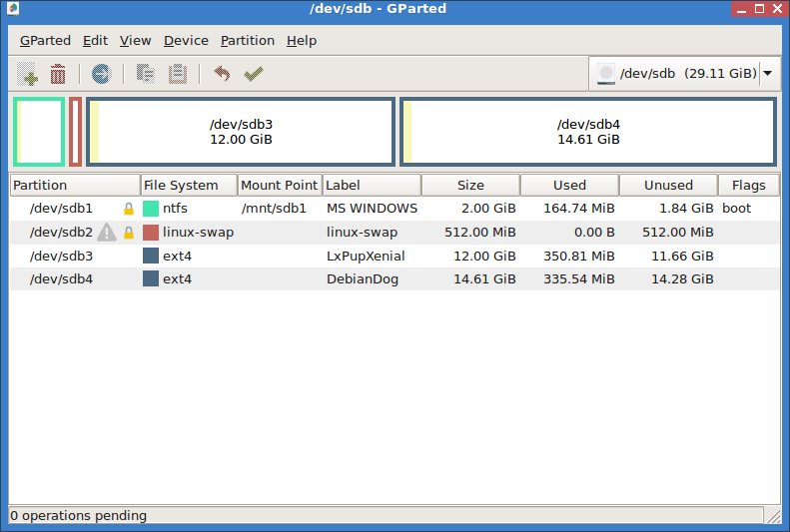This screenshot has width=790, height=532.
Task: Select the green ntfs partition block in disk map
Action: point(39,132)
